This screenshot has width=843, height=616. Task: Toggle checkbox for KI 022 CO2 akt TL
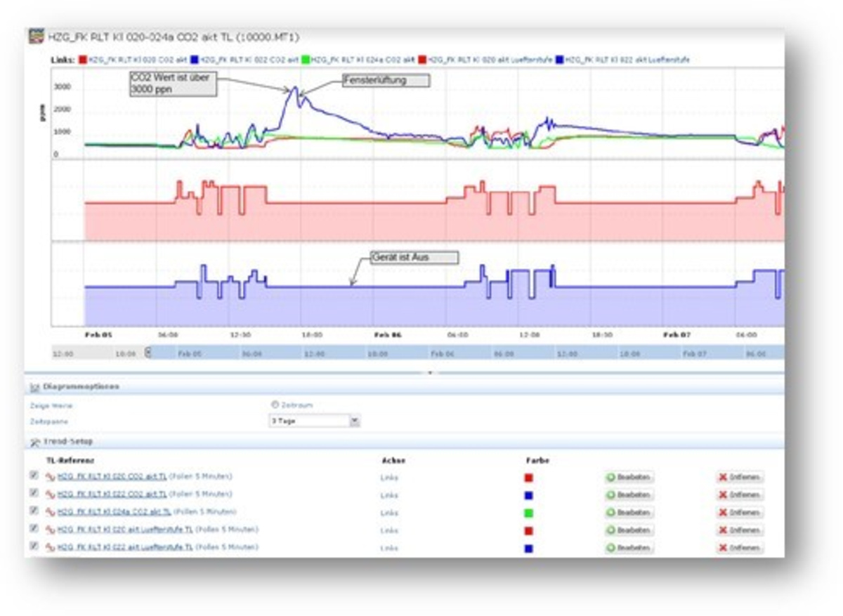point(34,493)
